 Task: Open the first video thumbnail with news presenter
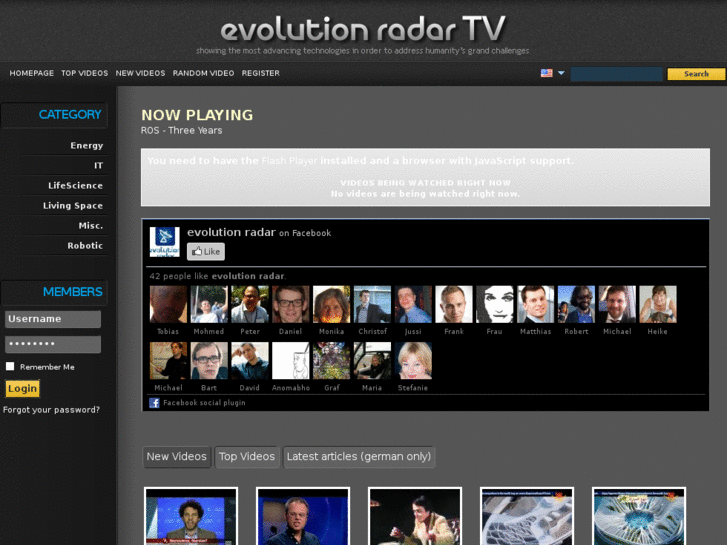pyautogui.click(x=191, y=516)
